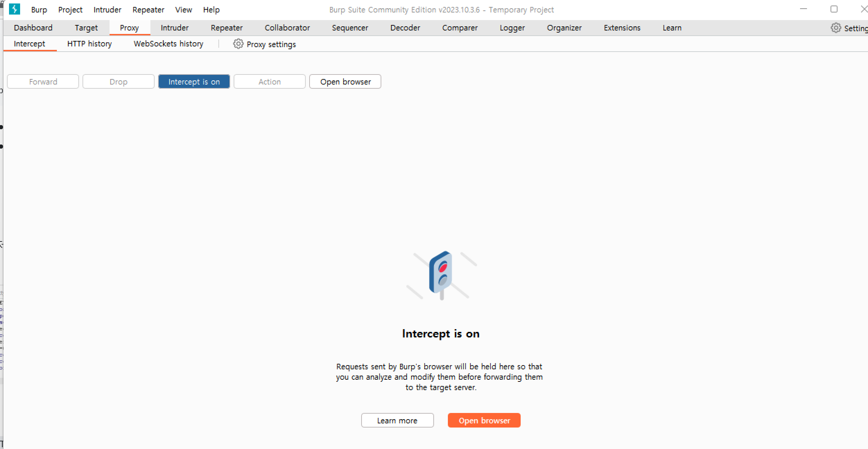Open the Extensions tab
This screenshot has height=449, width=868.
(x=622, y=28)
